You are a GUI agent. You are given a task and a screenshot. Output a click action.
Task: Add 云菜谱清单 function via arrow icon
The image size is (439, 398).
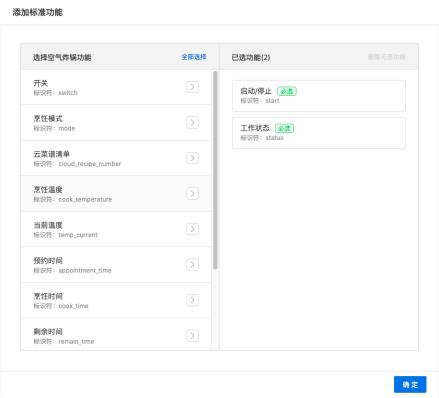192,158
